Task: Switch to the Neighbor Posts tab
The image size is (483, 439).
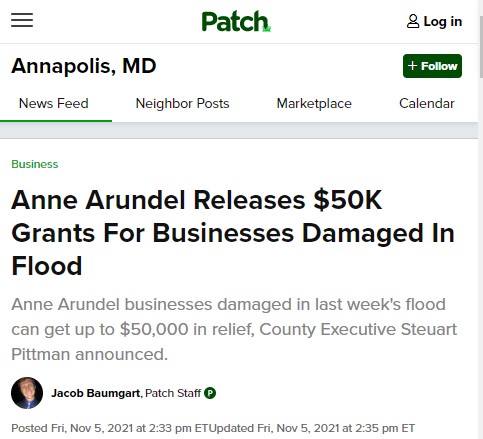Action: click(x=182, y=103)
